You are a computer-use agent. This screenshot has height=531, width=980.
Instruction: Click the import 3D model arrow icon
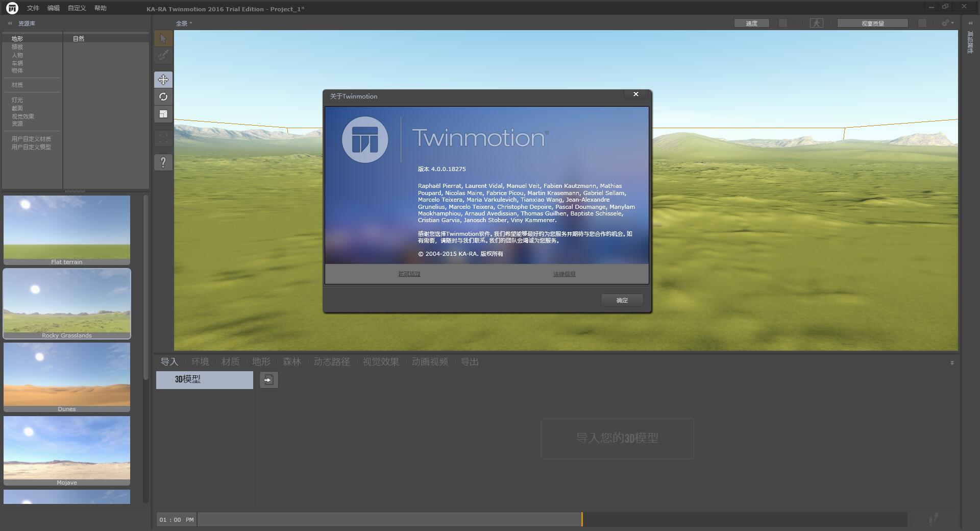268,380
